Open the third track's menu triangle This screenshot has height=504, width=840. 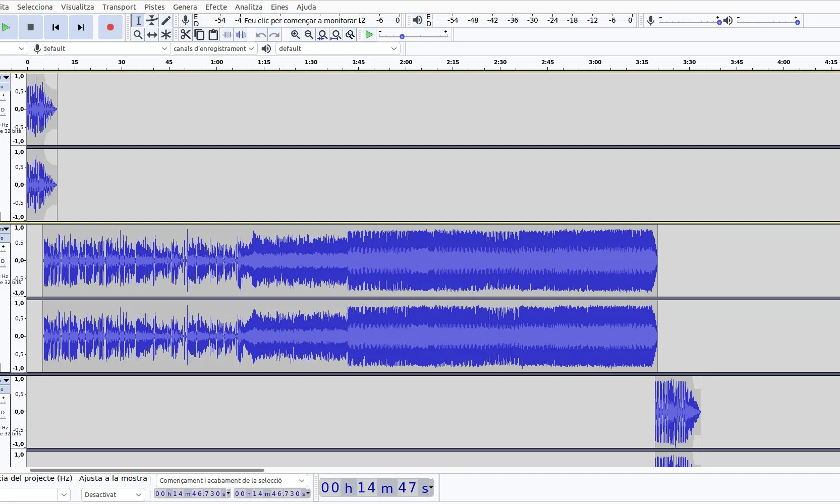(6, 380)
